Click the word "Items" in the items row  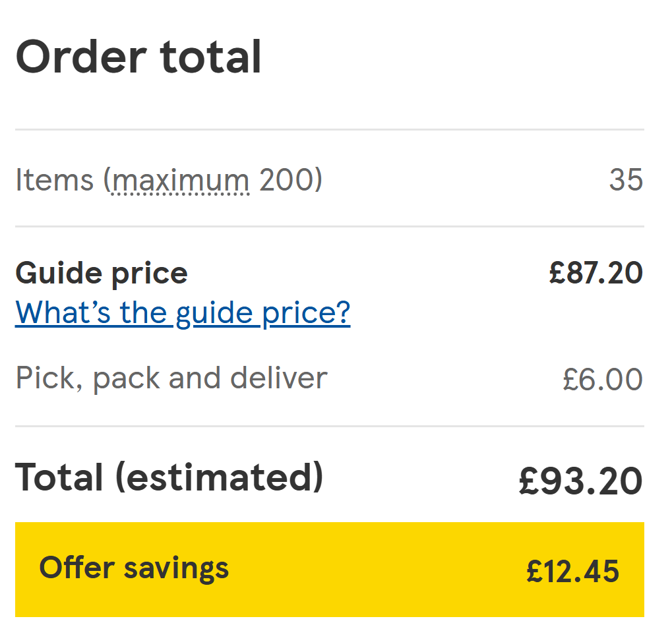point(54,179)
